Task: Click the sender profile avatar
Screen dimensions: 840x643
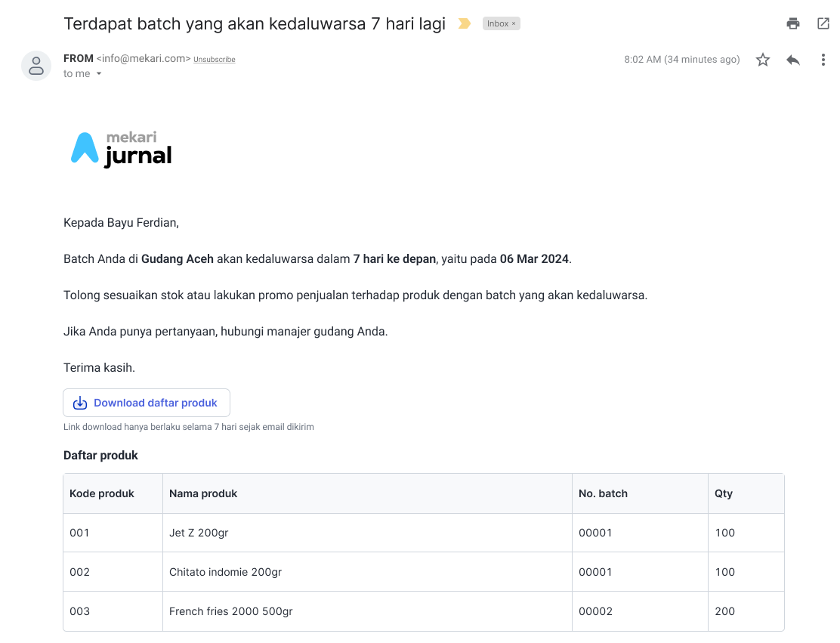Action: (x=36, y=66)
